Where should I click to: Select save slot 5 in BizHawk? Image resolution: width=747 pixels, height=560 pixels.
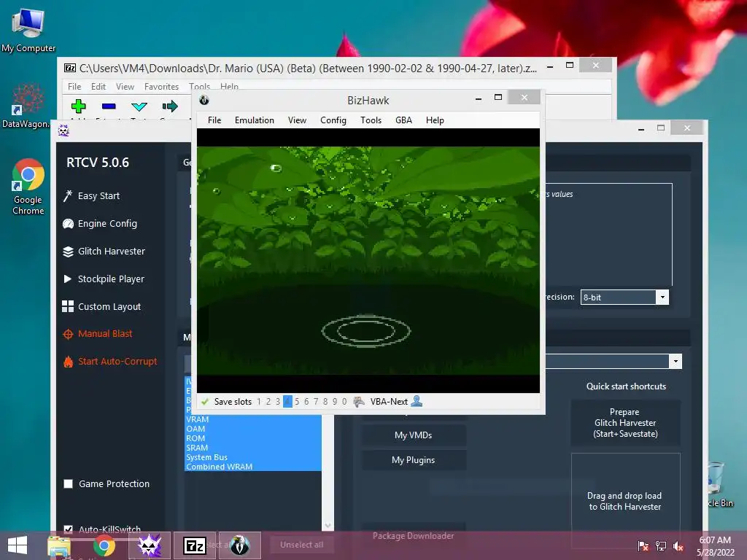[297, 402]
